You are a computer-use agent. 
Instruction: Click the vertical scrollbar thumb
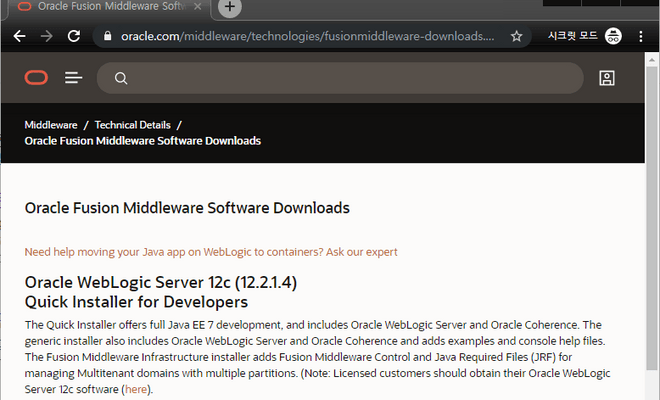coord(652,218)
